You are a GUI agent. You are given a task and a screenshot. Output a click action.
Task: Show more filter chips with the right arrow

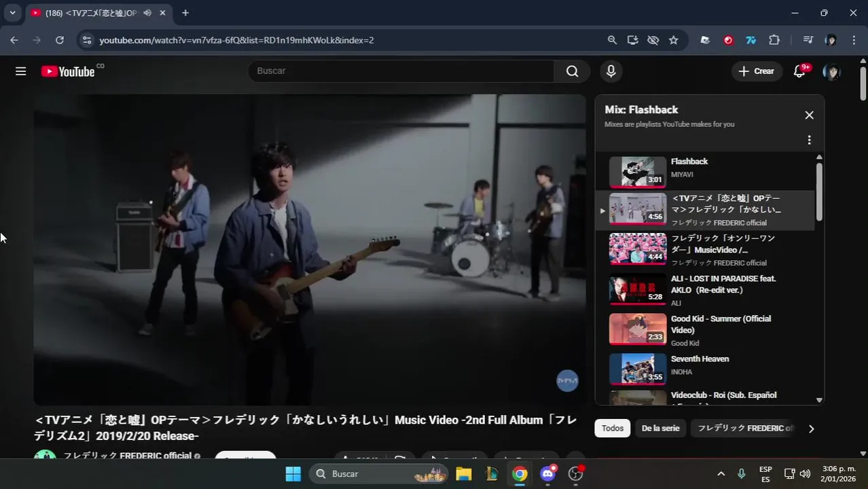coord(811,429)
